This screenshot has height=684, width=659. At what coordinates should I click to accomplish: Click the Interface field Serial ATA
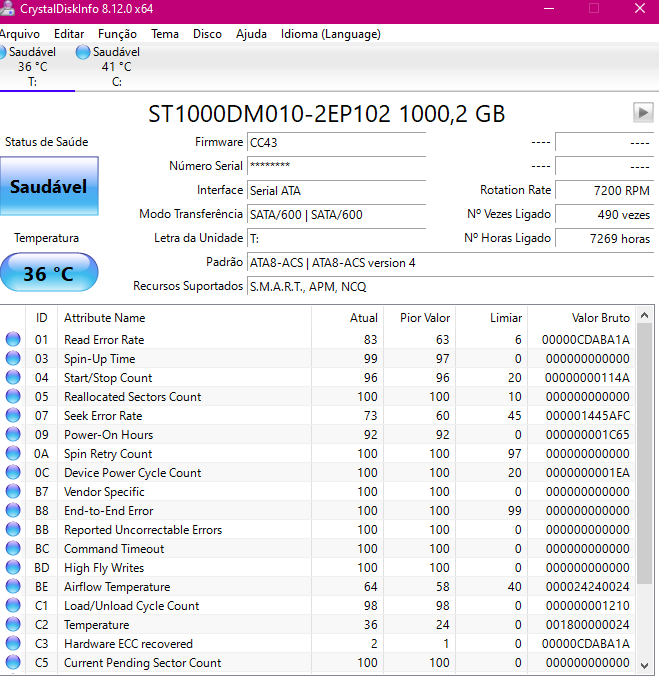point(336,191)
